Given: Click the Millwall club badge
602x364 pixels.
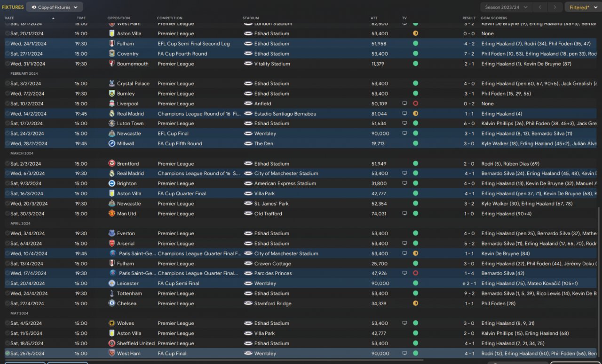Looking at the screenshot, I should point(111,143).
